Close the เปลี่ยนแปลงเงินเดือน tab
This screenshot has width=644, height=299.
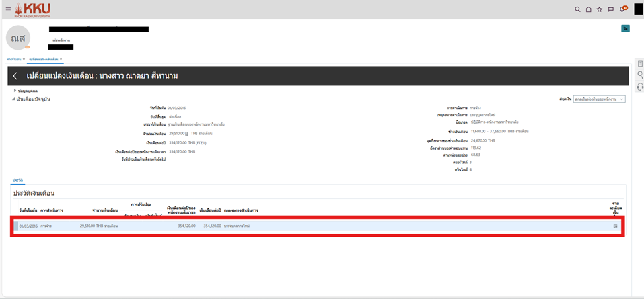pos(61,60)
